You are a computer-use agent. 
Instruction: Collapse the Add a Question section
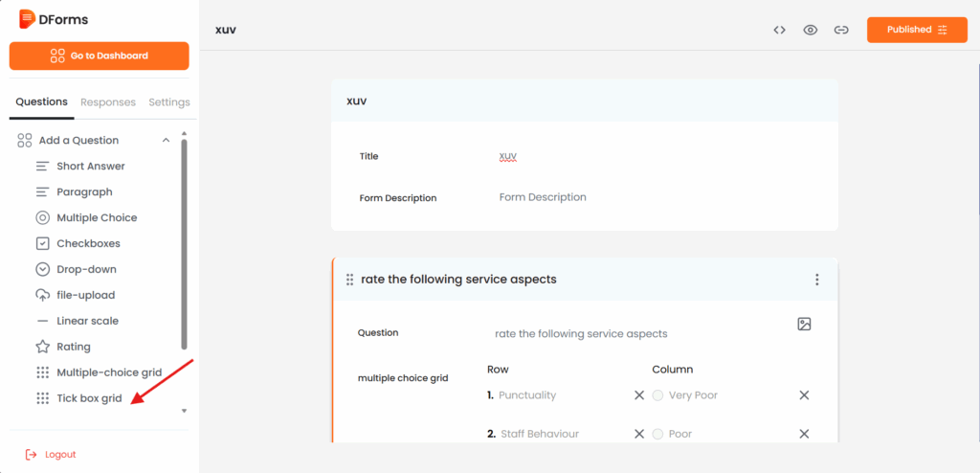click(166, 140)
